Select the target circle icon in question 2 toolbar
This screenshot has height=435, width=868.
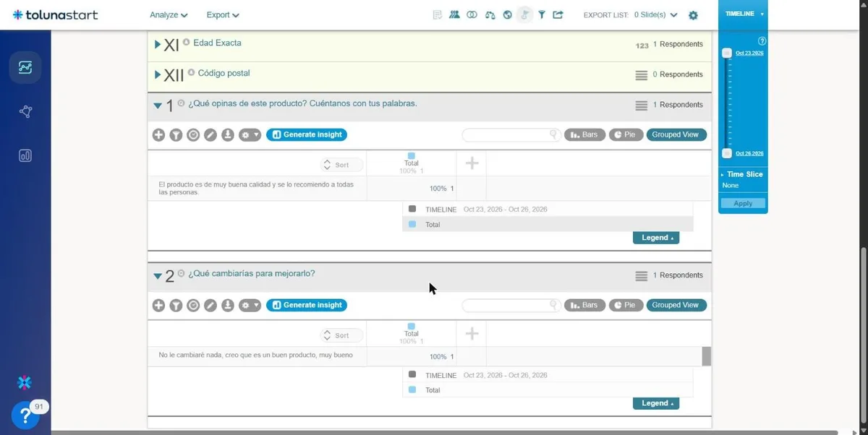click(193, 306)
